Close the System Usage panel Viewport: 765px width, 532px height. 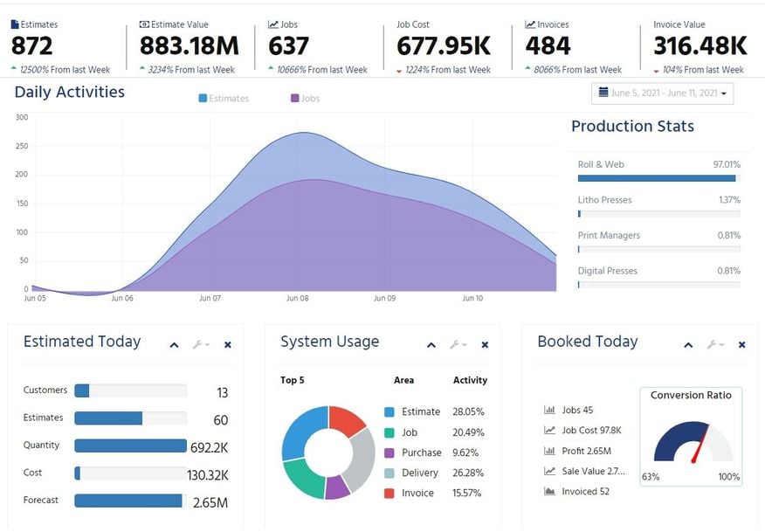click(x=485, y=344)
